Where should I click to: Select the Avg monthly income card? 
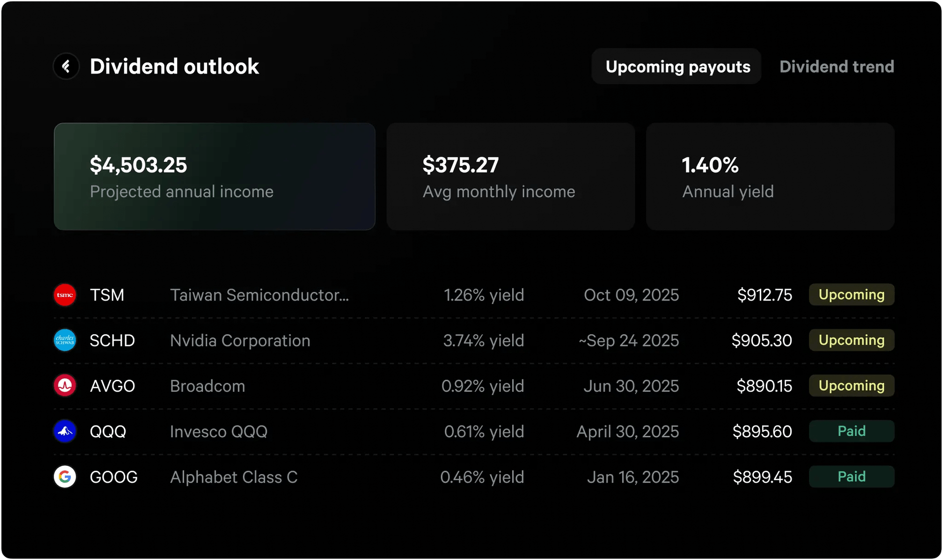tap(510, 177)
